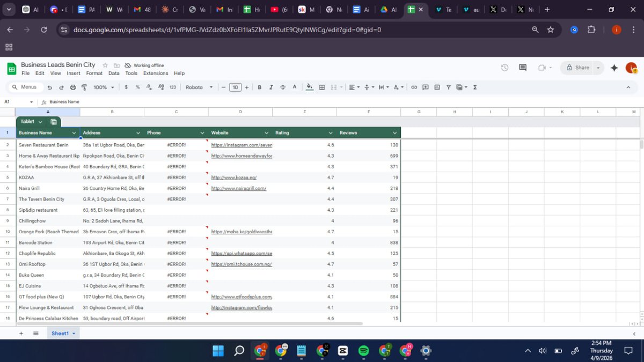The height and width of the screenshot is (362, 644).
Task: Click the Redo icon in the toolbar
Action: (x=61, y=87)
